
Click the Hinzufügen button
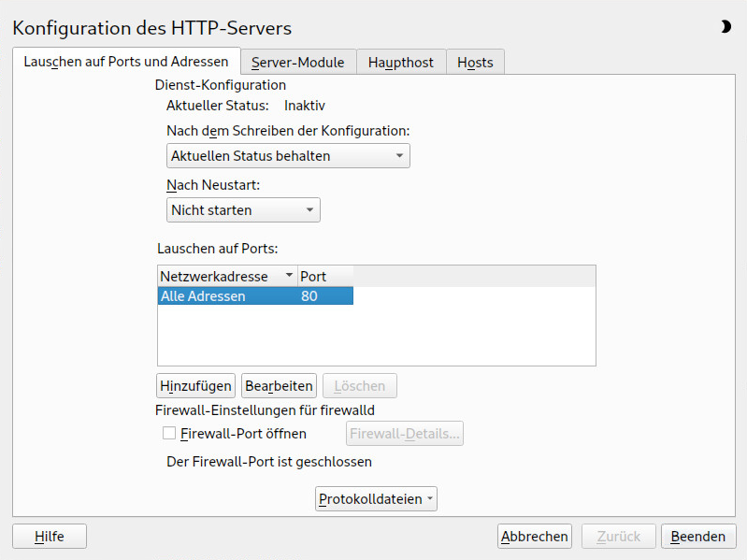(x=195, y=386)
